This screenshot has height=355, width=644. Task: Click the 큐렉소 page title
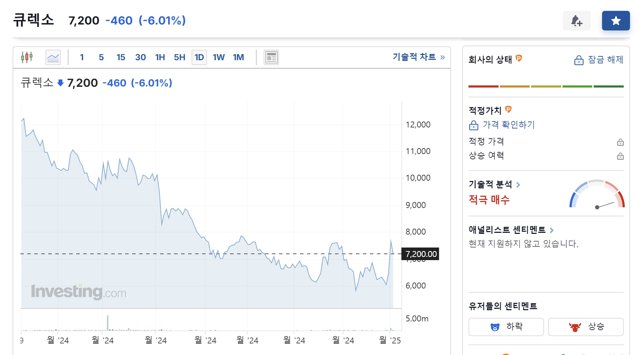pos(34,20)
